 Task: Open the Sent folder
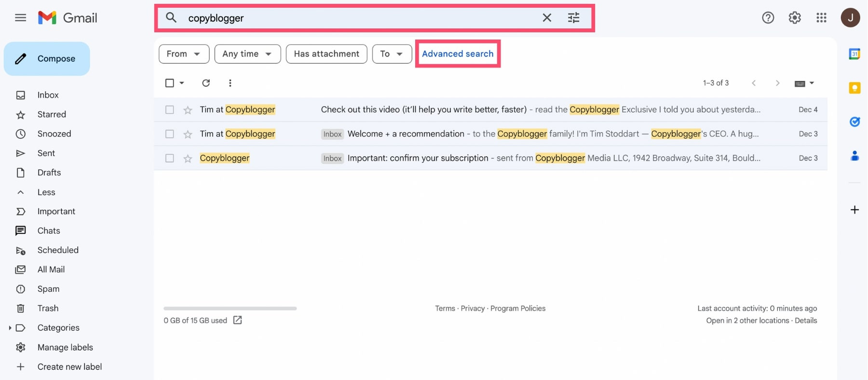pyautogui.click(x=46, y=153)
